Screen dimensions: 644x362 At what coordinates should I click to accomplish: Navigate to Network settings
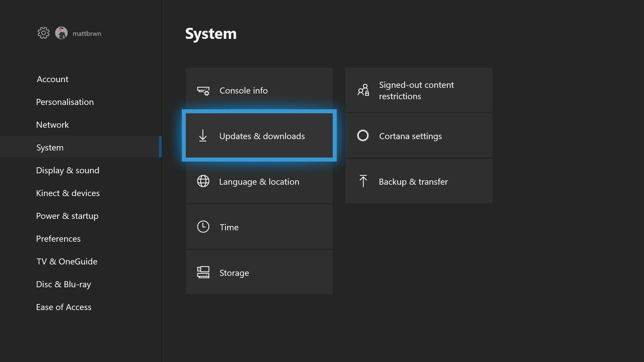(53, 124)
